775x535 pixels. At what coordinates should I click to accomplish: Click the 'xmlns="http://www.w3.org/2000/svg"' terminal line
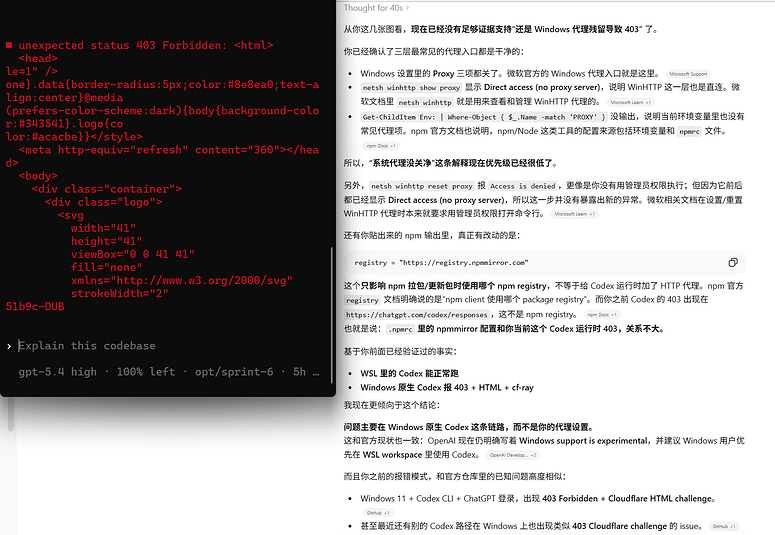click(181, 280)
